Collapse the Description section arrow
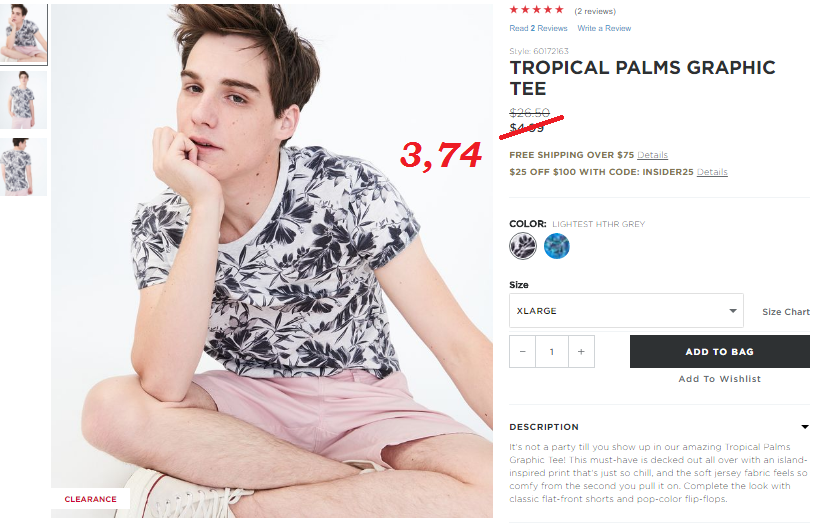814x528 pixels. 805,427
